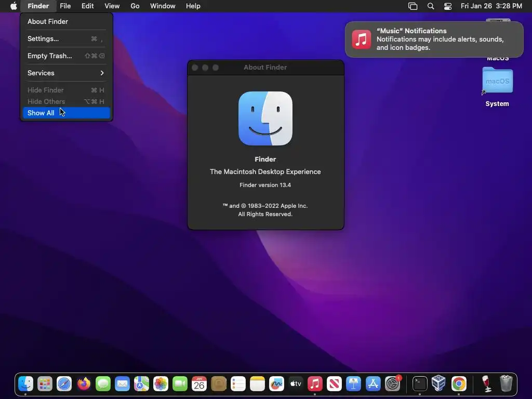Open Trash in the Dock
Viewport: 532px width, 399px height.
coord(506,384)
